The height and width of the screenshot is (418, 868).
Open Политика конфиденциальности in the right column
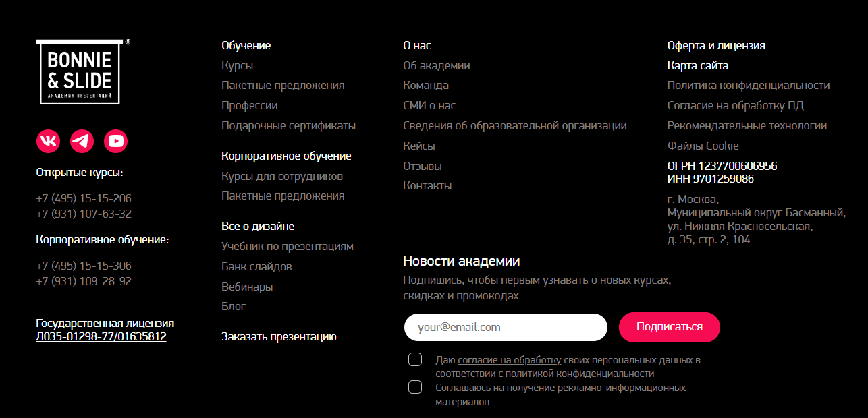tap(748, 85)
